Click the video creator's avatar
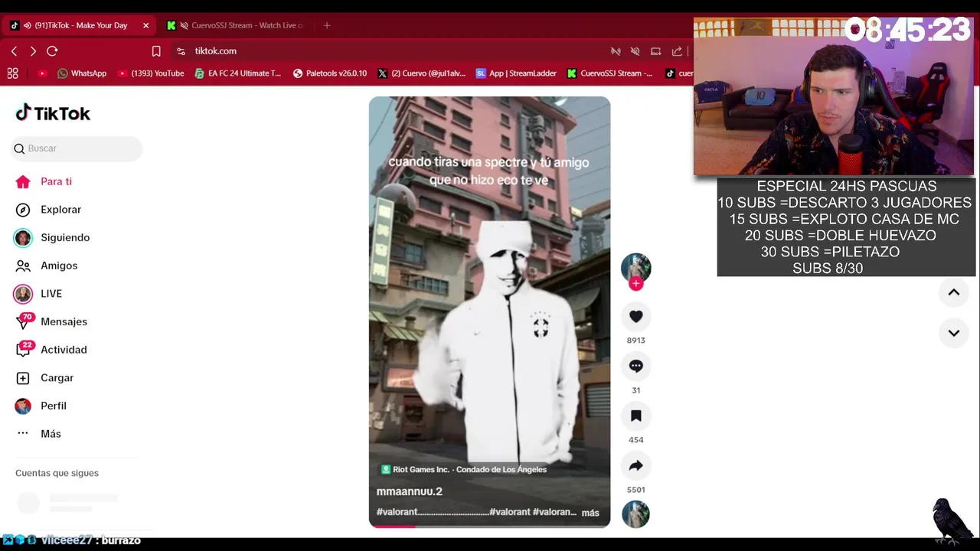This screenshot has width=980, height=551. pyautogui.click(x=635, y=268)
